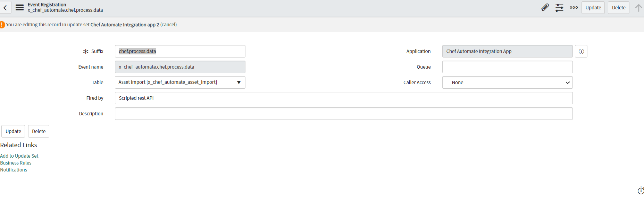Click the Application info icon

coord(581,51)
